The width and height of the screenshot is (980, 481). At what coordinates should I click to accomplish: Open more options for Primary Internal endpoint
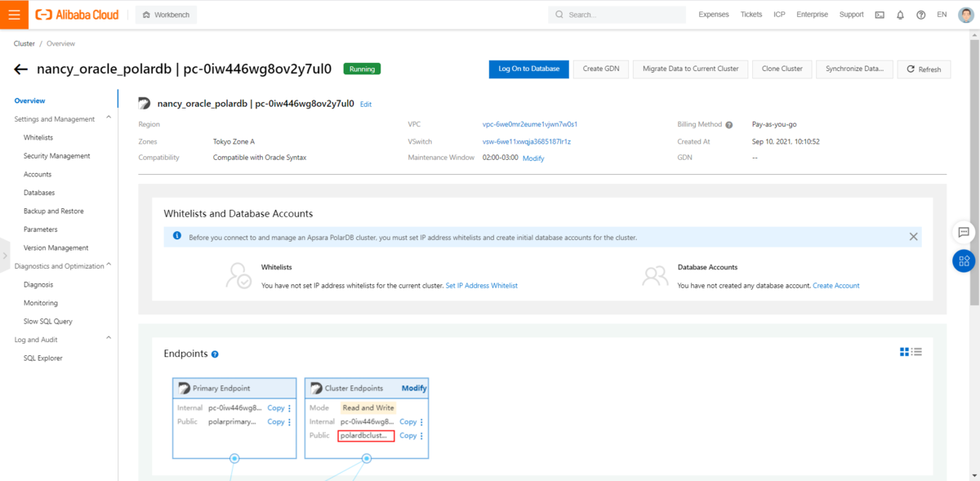[289, 408]
